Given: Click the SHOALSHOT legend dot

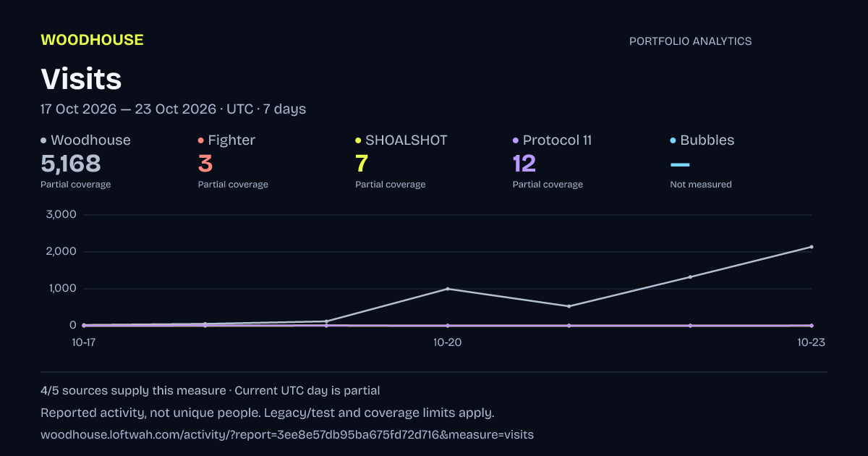Looking at the screenshot, I should (358, 140).
